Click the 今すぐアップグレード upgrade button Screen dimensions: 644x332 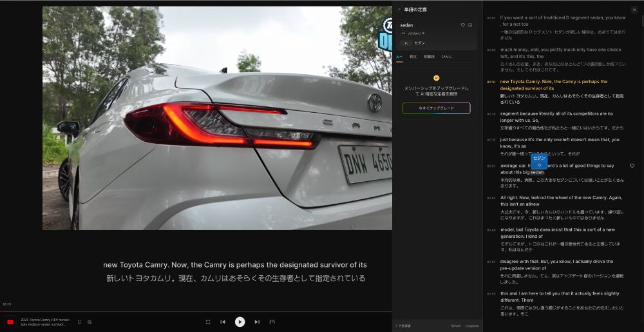pyautogui.click(x=436, y=108)
